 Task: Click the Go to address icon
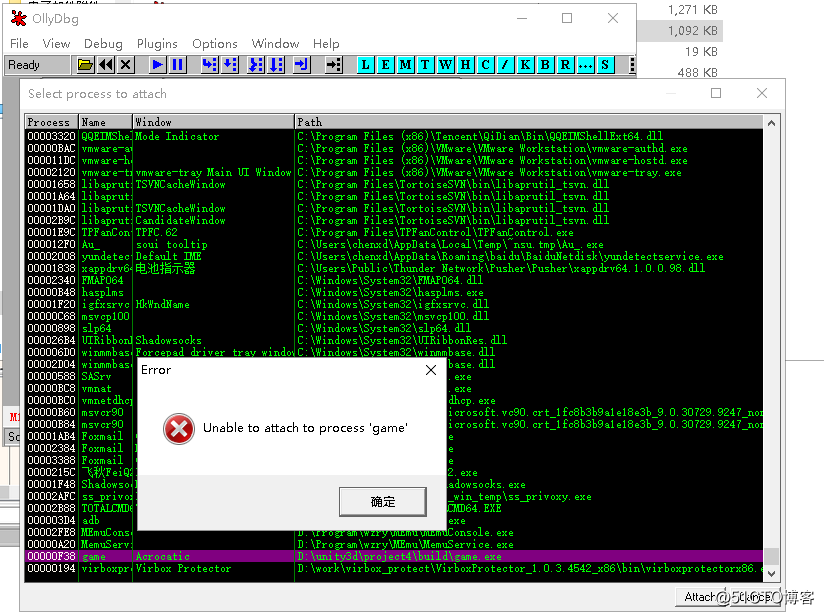[x=333, y=65]
